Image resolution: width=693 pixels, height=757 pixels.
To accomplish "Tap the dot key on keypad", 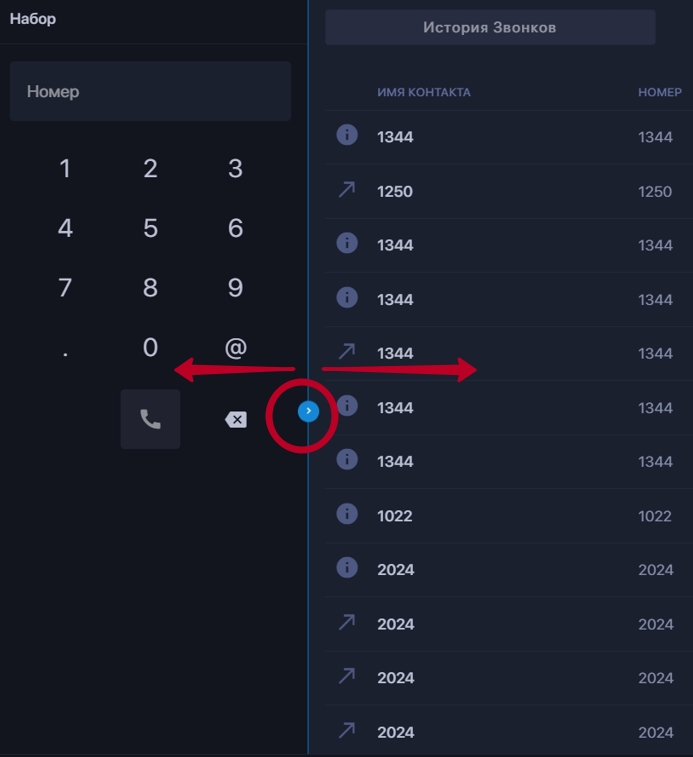I will [65, 354].
